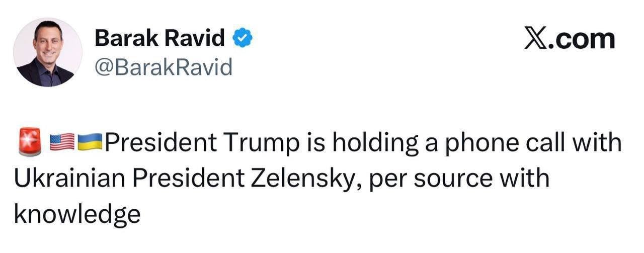
Task: Click the Ukraine flag emoji
Action: click(x=90, y=143)
